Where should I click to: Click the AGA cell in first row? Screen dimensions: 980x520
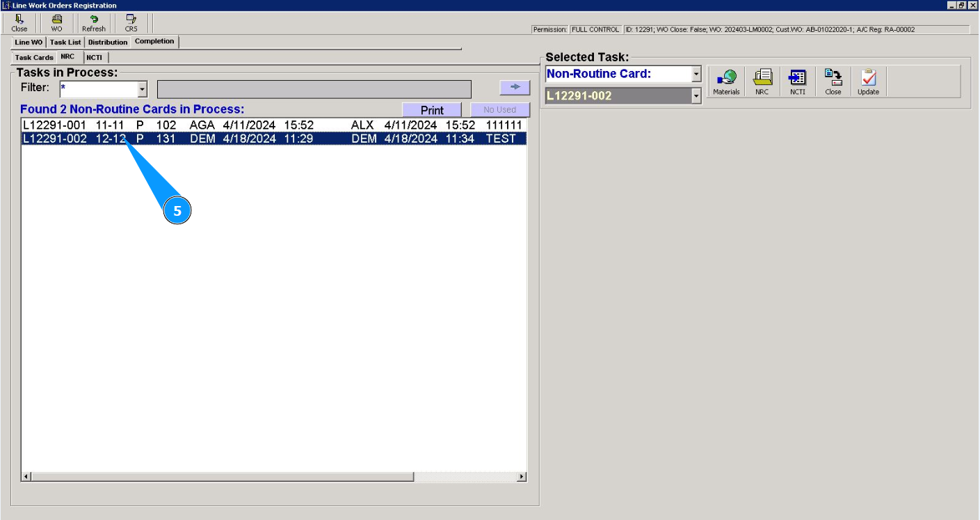(x=202, y=125)
